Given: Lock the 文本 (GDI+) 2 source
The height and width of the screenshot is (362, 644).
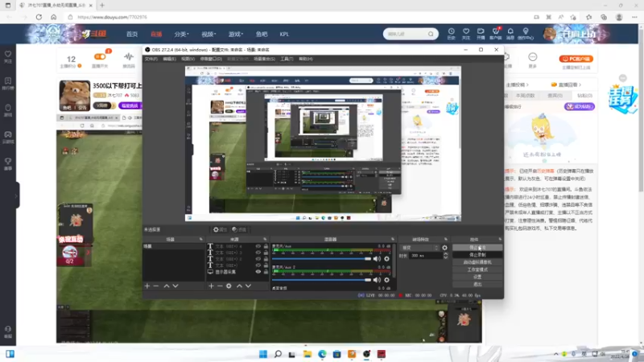Looking at the screenshot, I should (x=266, y=259).
